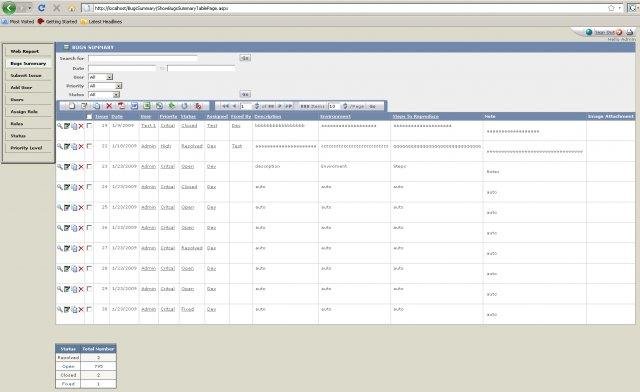This screenshot has width=640, height=392.
Task: Click the Open row in status totals table
Action: click(86, 366)
